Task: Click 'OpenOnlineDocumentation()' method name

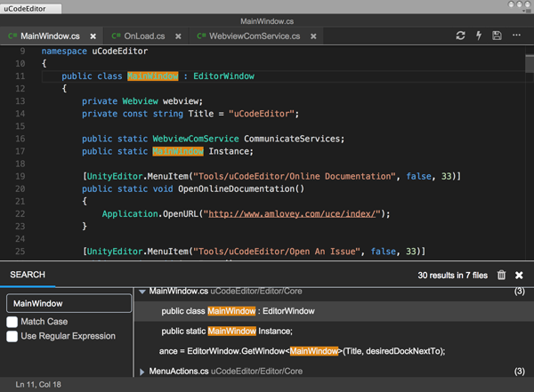Action: [x=241, y=188]
